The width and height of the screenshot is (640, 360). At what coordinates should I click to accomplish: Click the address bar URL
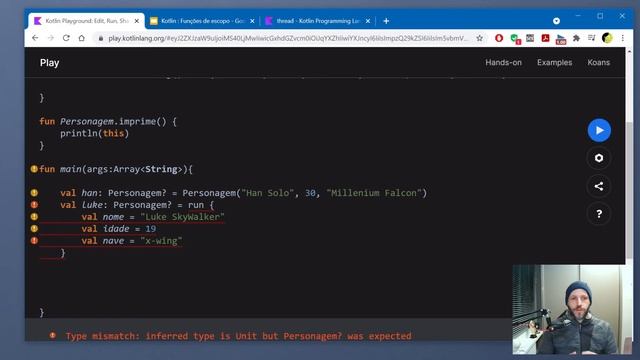click(288, 38)
